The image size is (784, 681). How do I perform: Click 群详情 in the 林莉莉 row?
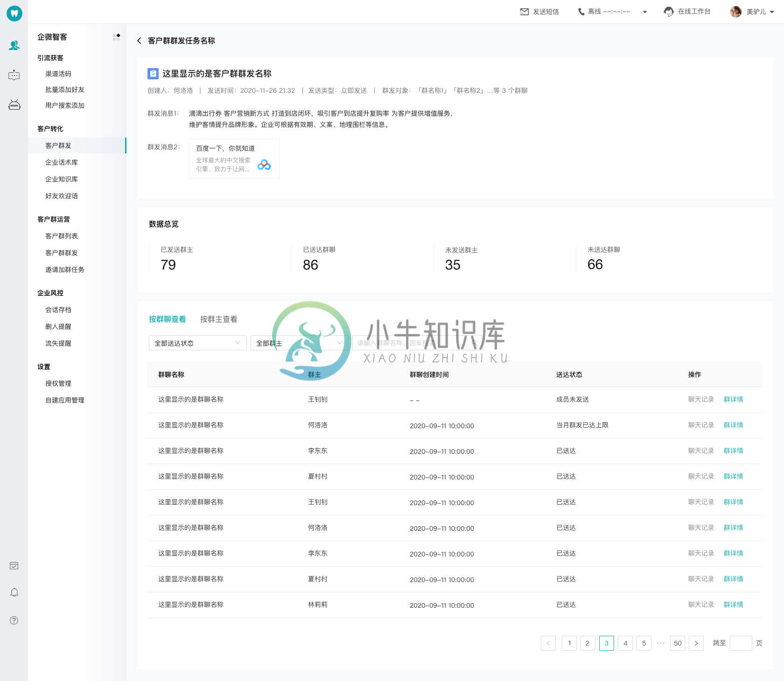pyautogui.click(x=733, y=605)
